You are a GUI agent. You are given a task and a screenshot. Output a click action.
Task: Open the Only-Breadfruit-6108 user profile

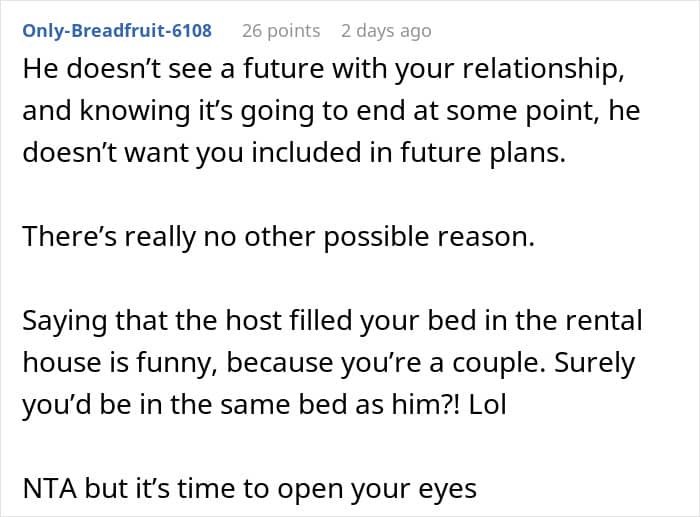pyautogui.click(x=115, y=31)
